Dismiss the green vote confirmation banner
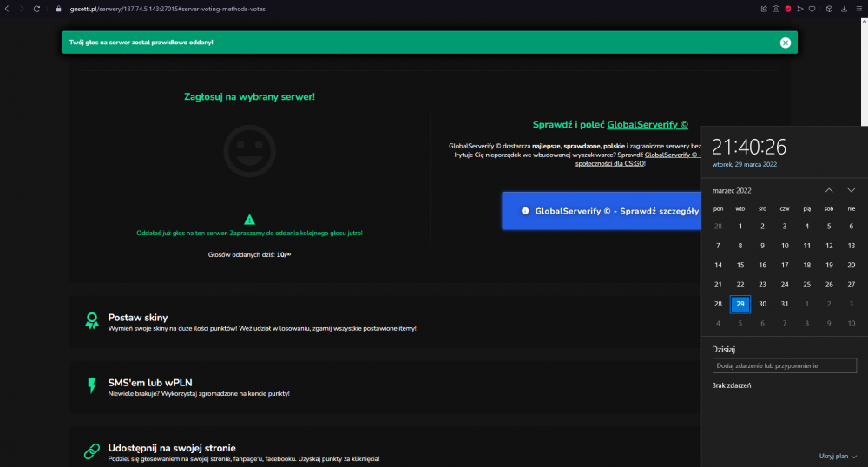868x467 pixels. [x=785, y=43]
